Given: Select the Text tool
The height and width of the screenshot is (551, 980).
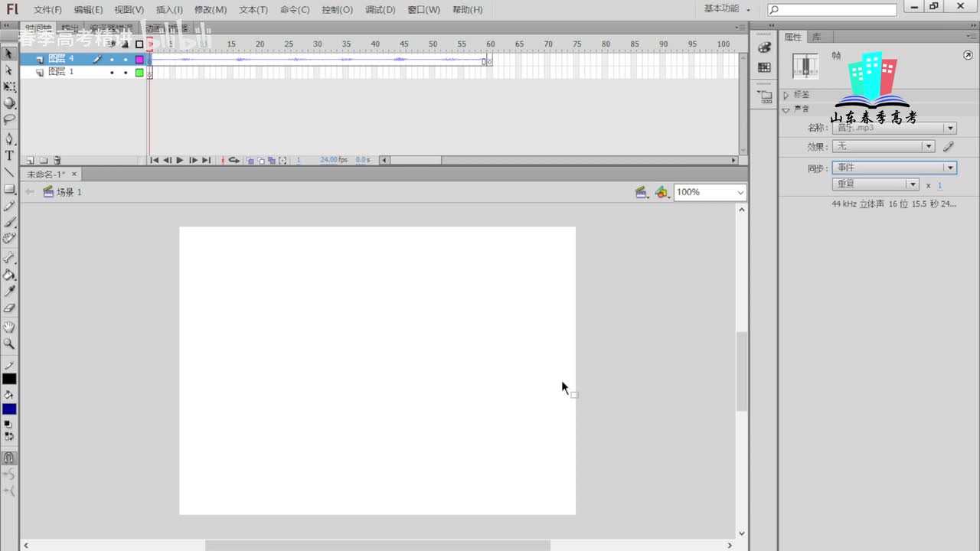Looking at the screenshot, I should pyautogui.click(x=9, y=155).
